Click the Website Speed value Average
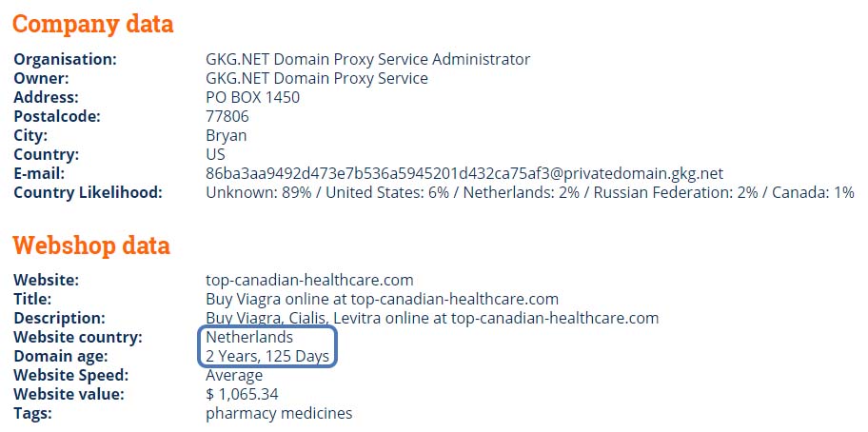This screenshot has height=432, width=868. click(x=234, y=376)
